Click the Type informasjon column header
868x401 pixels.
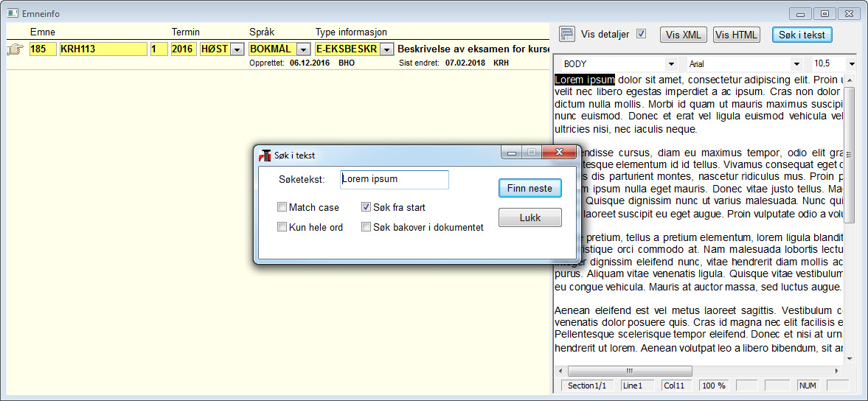pos(351,32)
